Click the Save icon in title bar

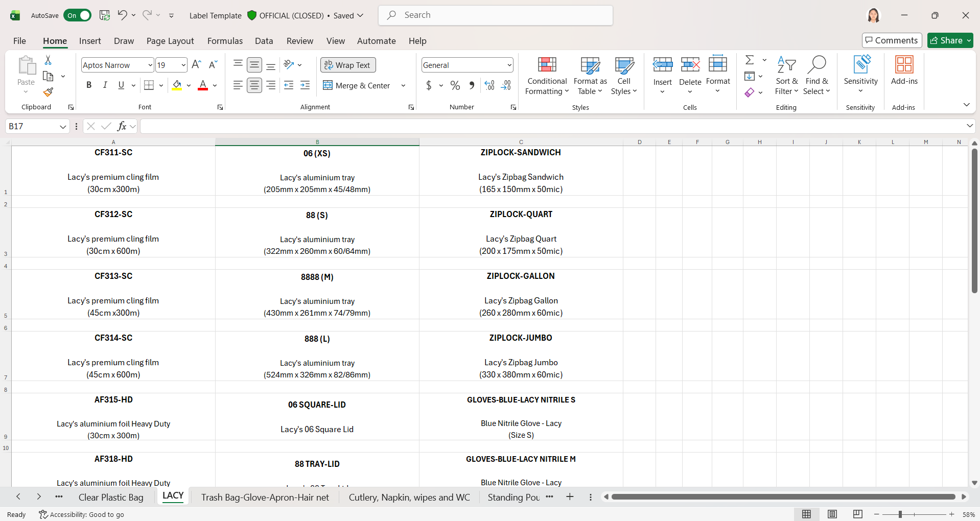(105, 15)
